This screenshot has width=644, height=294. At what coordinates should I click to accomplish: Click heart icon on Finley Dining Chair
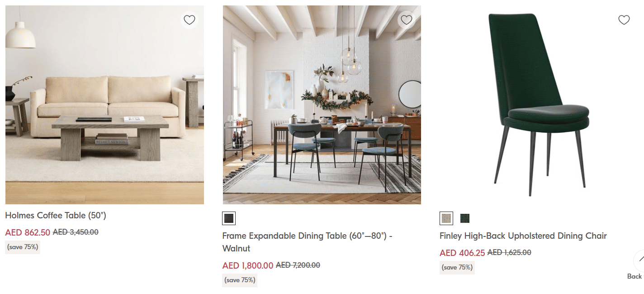click(624, 20)
